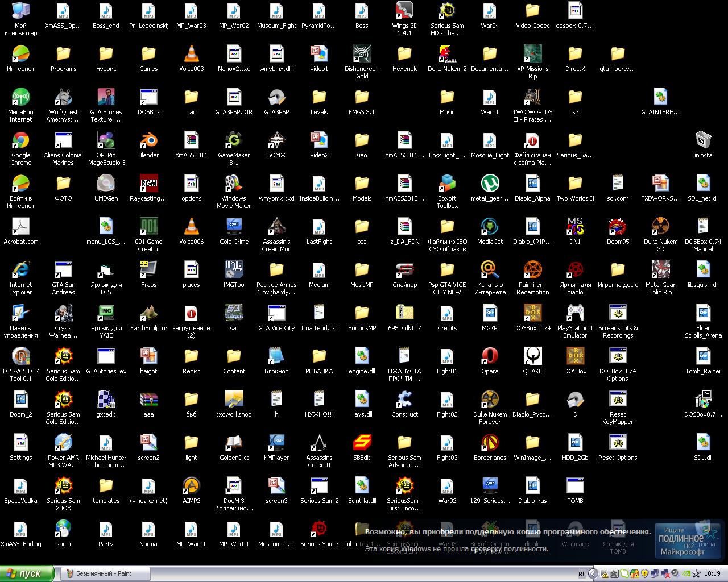
Task: Open the OPTPiX iMageStudio 3 icon
Action: coord(106,140)
